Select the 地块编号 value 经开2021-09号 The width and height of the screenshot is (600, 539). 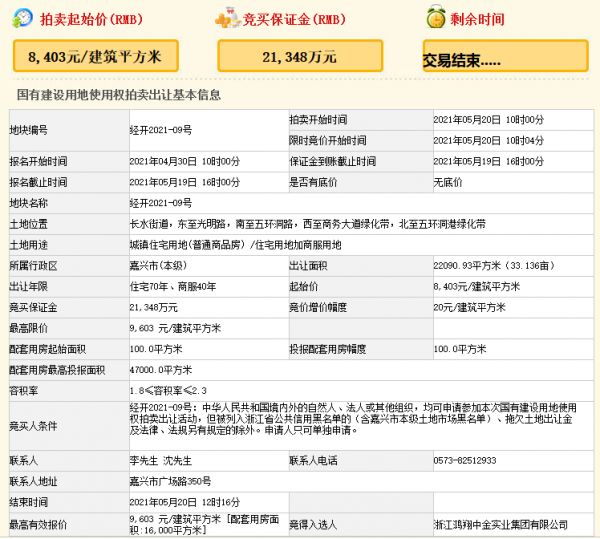[x=161, y=130]
